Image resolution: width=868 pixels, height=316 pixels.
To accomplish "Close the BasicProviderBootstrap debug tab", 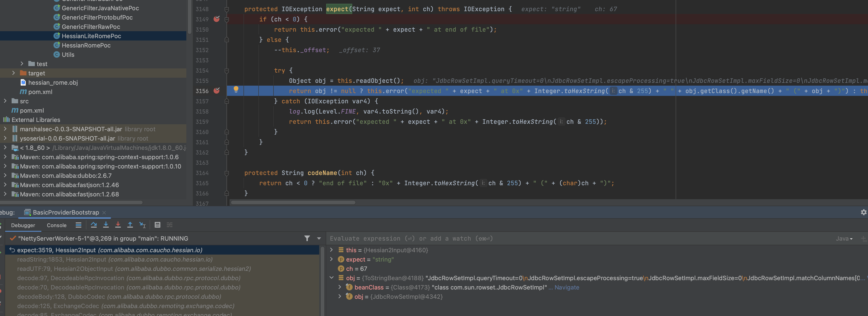I will tap(104, 212).
